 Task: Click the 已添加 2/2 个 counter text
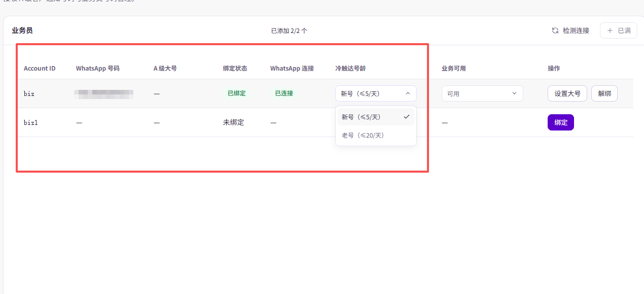point(289,30)
